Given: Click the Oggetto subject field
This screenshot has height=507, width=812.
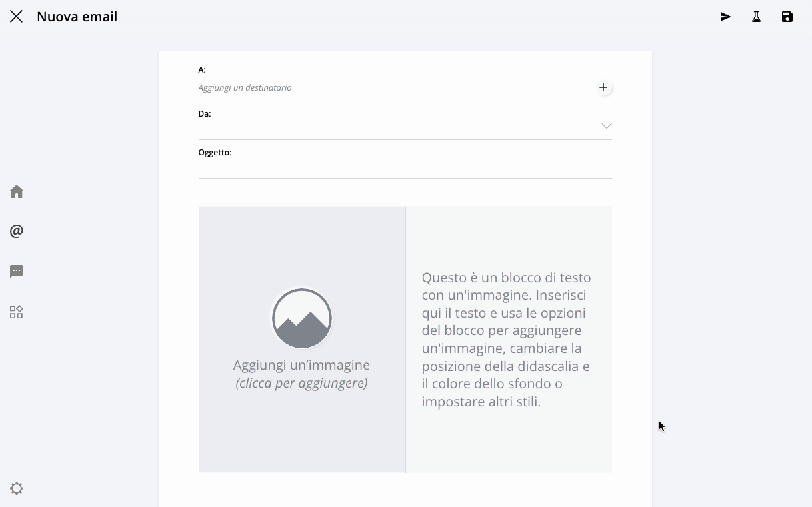Looking at the screenshot, I should pos(405,168).
